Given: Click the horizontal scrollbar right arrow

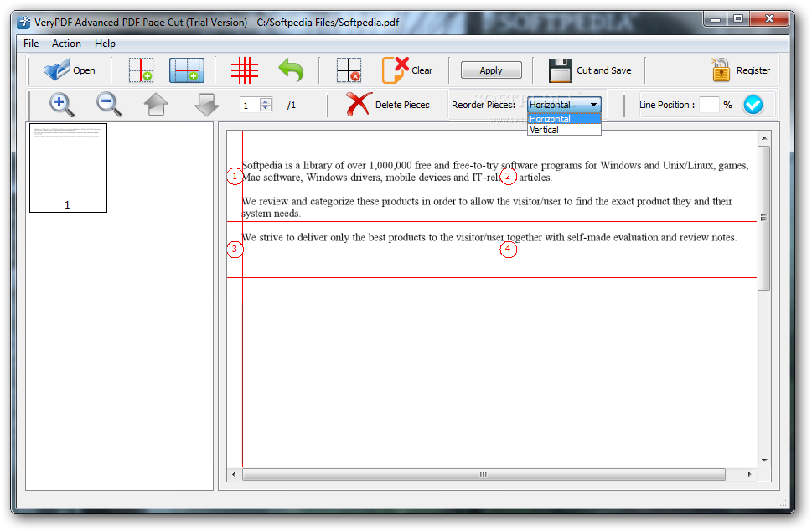Looking at the screenshot, I should click(749, 474).
